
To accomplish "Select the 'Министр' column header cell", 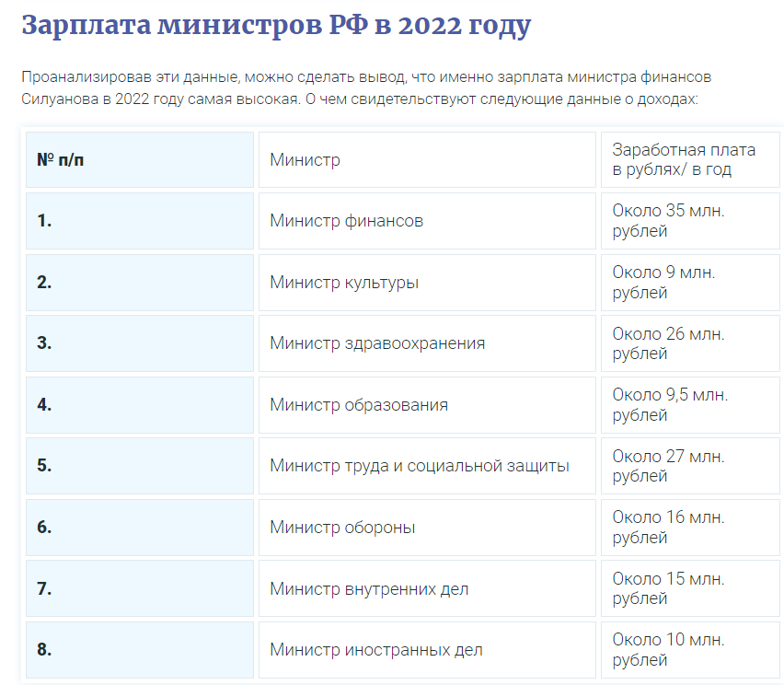I will (x=427, y=160).
